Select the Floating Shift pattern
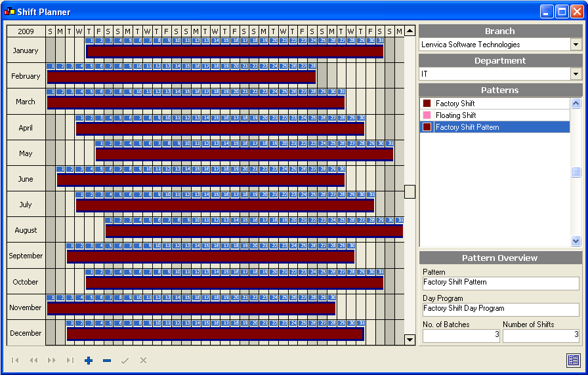The width and height of the screenshot is (588, 375). click(495, 115)
